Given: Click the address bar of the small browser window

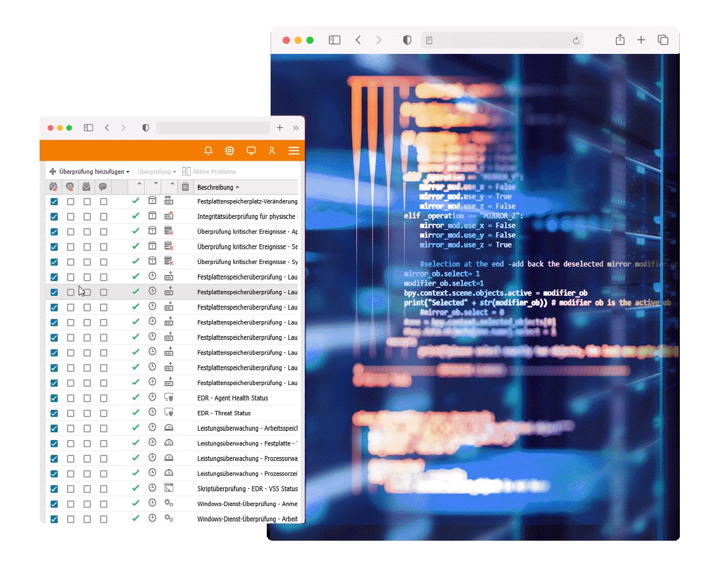Looking at the screenshot, I should click(x=213, y=128).
